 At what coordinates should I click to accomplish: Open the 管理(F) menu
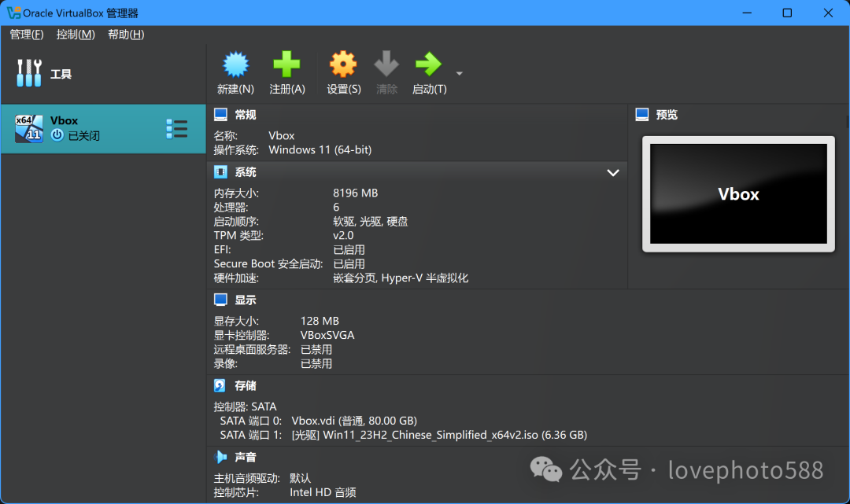(x=27, y=35)
